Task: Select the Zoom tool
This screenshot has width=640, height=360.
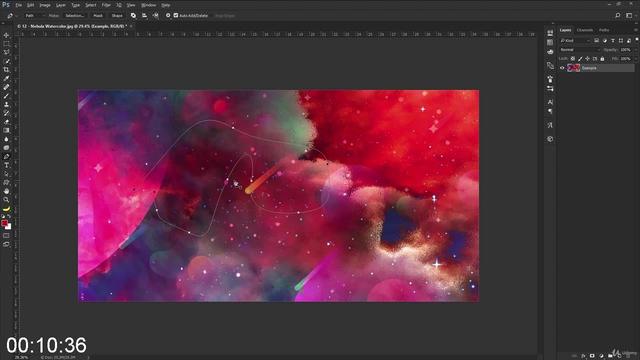Action: (x=6, y=200)
